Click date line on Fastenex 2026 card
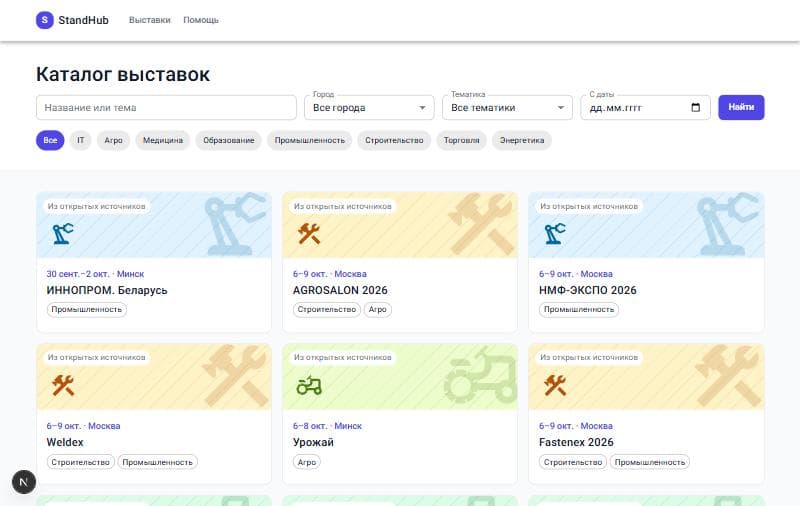The image size is (800, 506). pyautogui.click(x=576, y=426)
